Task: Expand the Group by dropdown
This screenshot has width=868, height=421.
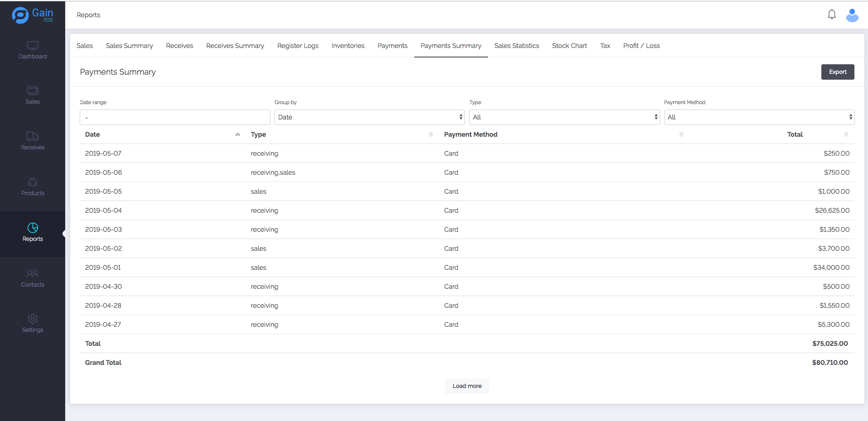Action: [x=369, y=117]
